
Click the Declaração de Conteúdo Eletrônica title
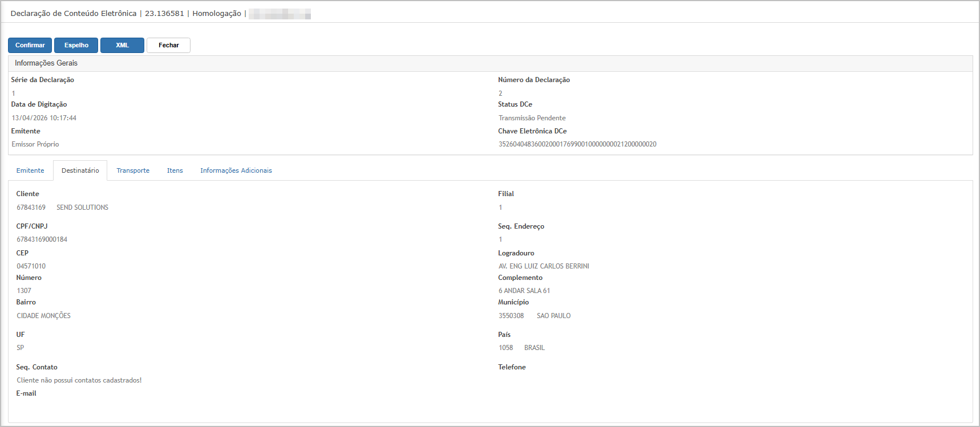(74, 13)
